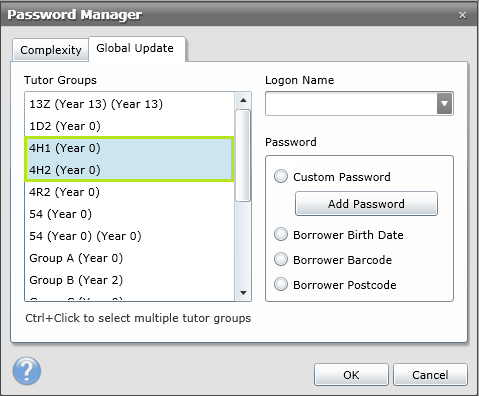Click the Add Password button
479x396 pixels.
click(x=366, y=204)
